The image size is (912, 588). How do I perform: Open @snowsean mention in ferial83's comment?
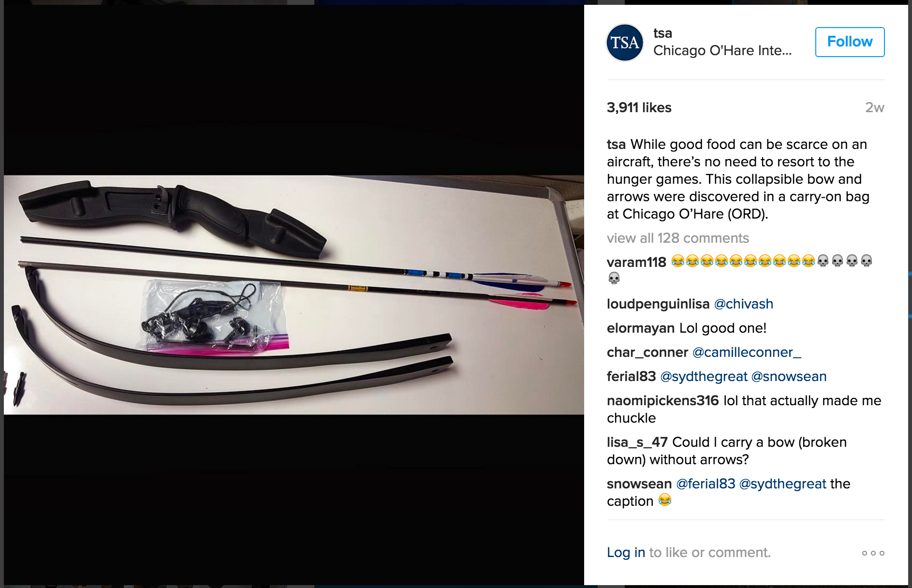(x=789, y=376)
